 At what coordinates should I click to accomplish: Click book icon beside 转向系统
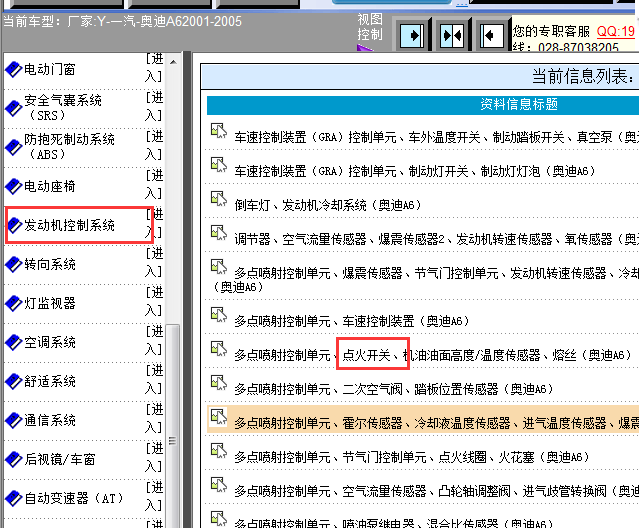pyautogui.click(x=13, y=264)
